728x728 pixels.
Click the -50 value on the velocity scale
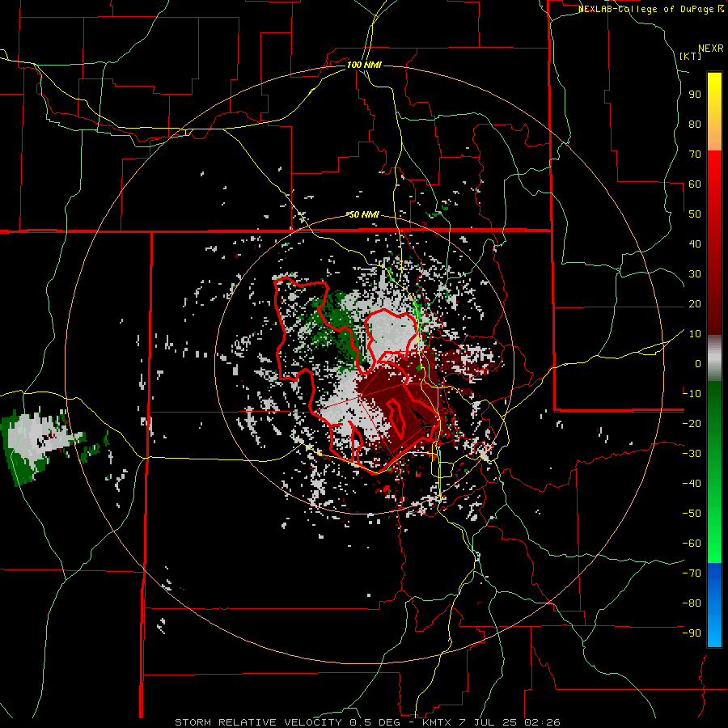[x=692, y=514]
